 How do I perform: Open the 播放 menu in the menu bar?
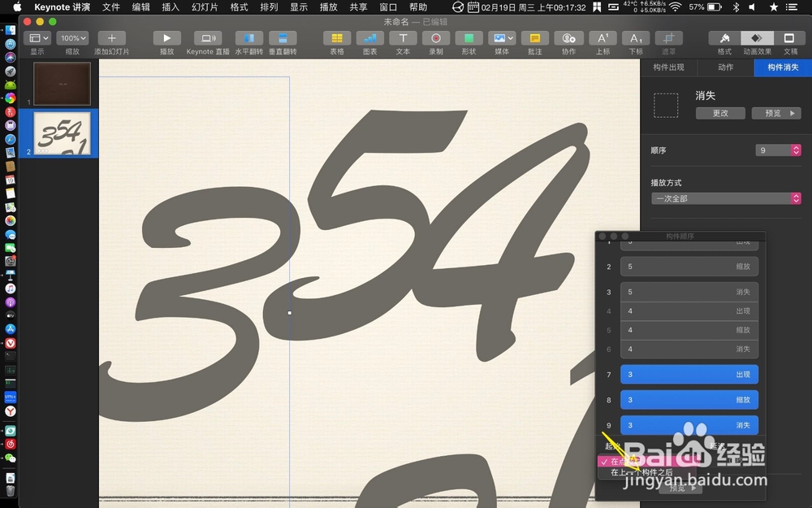pos(328,7)
